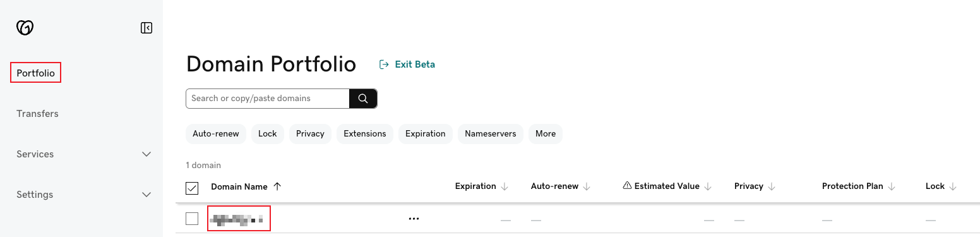
Task: Click the Exit Beta arrow icon
Action: click(383, 64)
